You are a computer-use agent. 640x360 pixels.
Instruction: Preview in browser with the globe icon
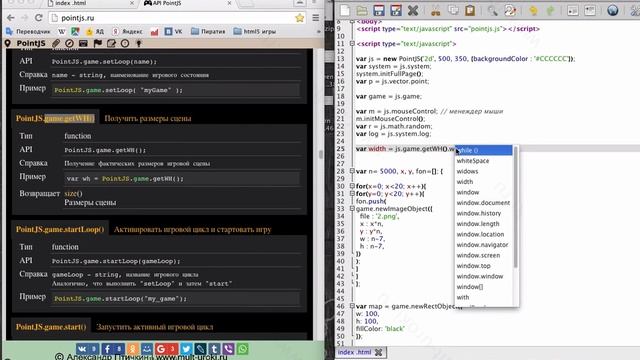(x=613, y=10)
